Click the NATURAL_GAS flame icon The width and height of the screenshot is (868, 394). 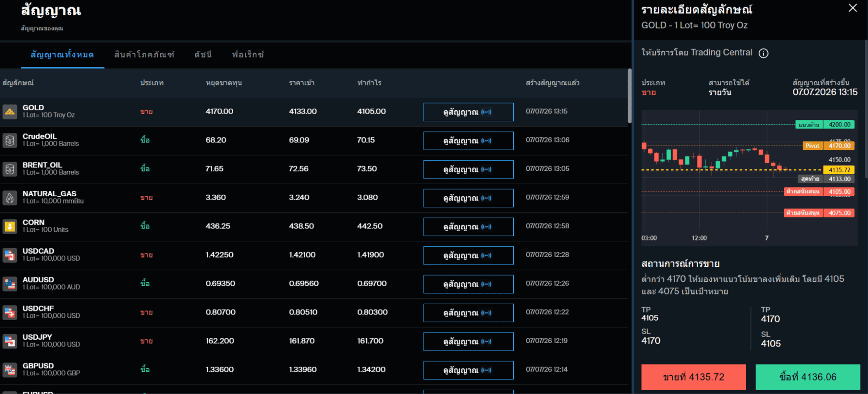(x=10, y=198)
